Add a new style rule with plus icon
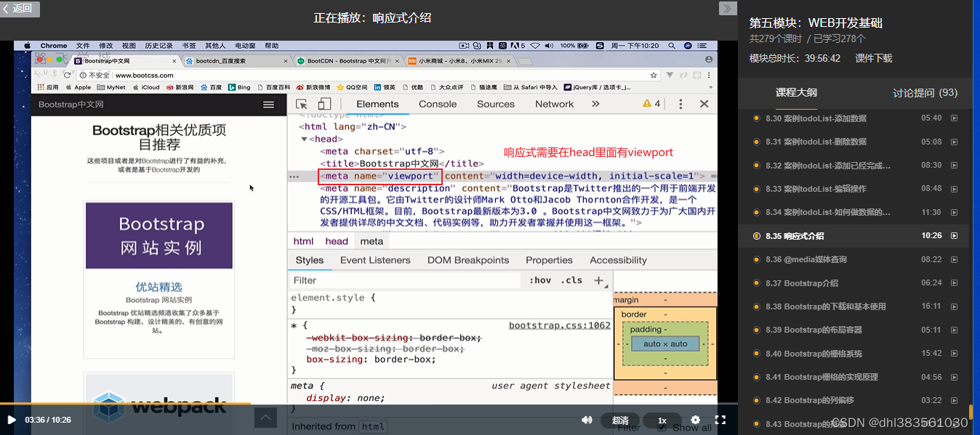This screenshot has height=435, width=980. coord(599,280)
